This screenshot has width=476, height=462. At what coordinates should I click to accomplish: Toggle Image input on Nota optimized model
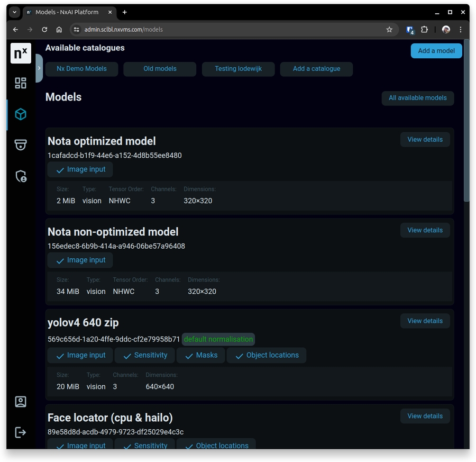pos(80,169)
